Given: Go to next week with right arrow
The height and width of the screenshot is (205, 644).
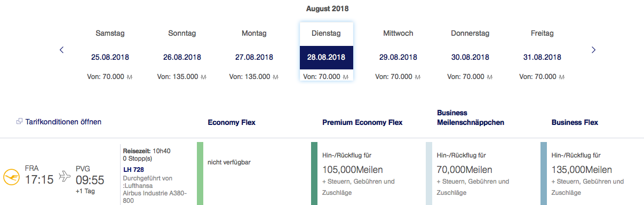Looking at the screenshot, I should (593, 50).
